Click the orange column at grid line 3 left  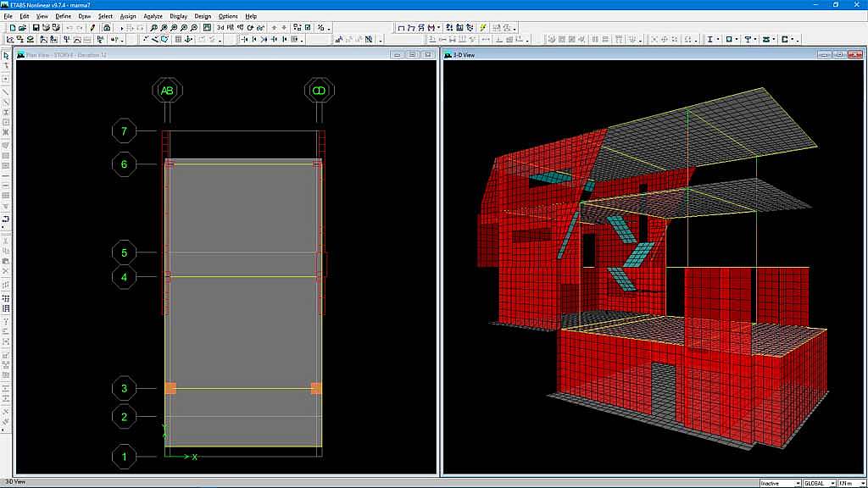[170, 388]
